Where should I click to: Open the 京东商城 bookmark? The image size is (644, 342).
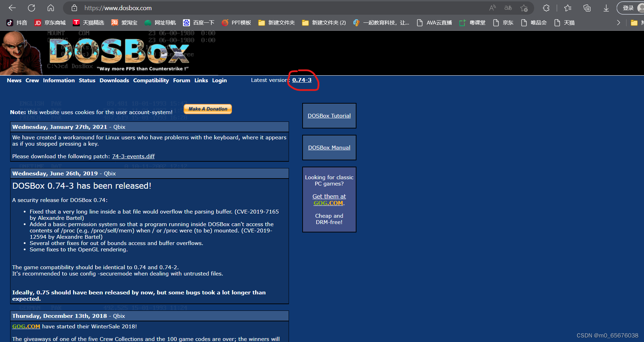[50, 23]
